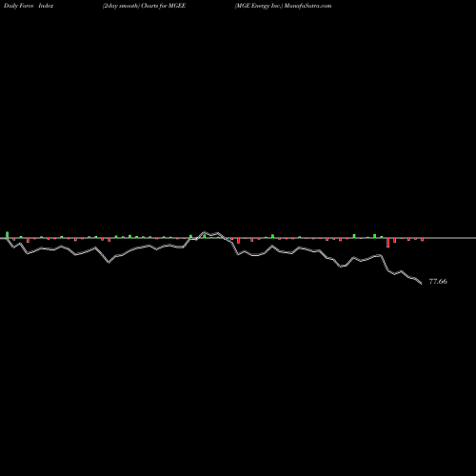476x476 pixels.
Task: Click the 'Daily Force Index' title text
Action: click(x=29, y=6)
